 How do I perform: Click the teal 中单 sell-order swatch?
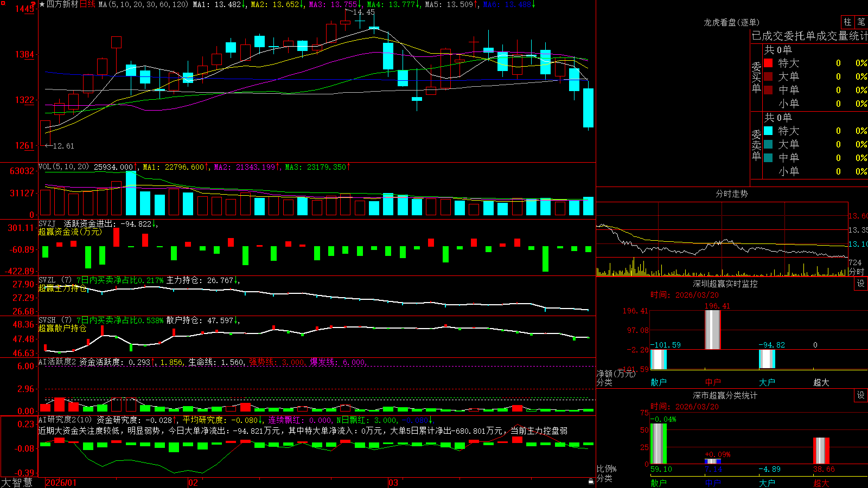click(x=768, y=158)
